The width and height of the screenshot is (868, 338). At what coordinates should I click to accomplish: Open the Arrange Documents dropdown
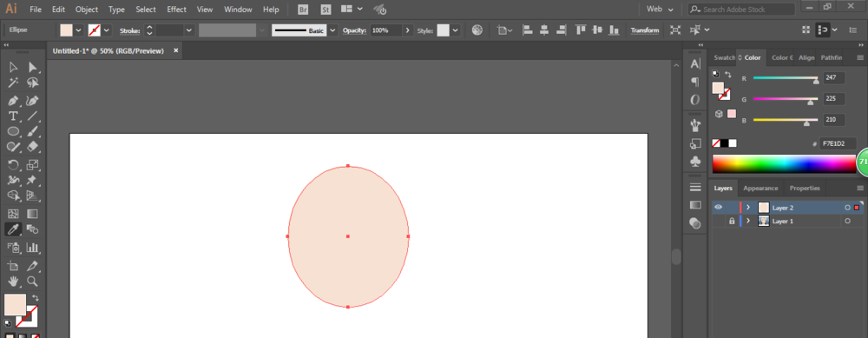[352, 10]
